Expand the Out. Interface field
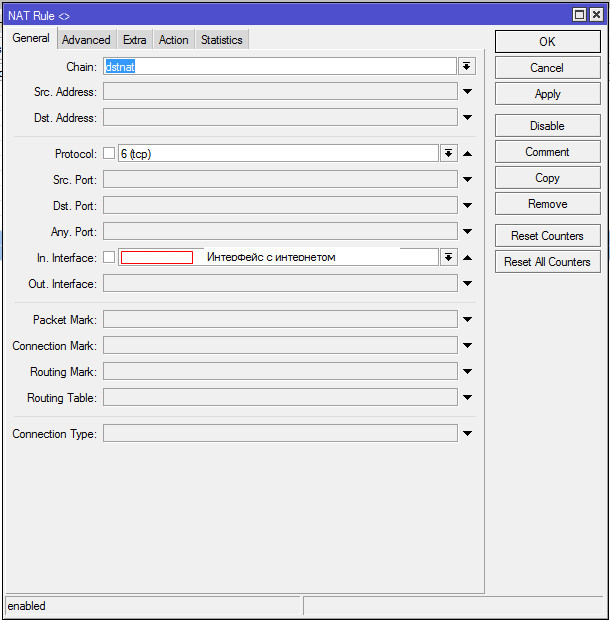610x621 pixels. point(467,283)
